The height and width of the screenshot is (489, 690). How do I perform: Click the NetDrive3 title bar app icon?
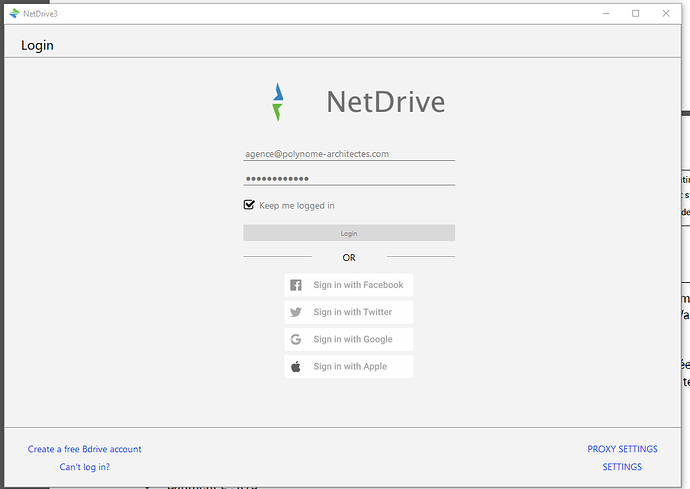tap(15, 14)
